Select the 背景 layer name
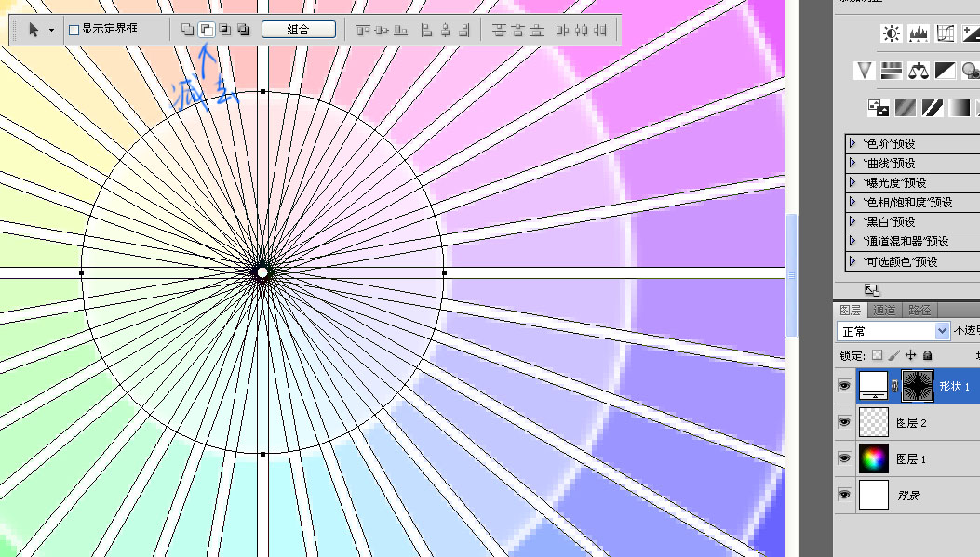The image size is (980, 557). 908,496
